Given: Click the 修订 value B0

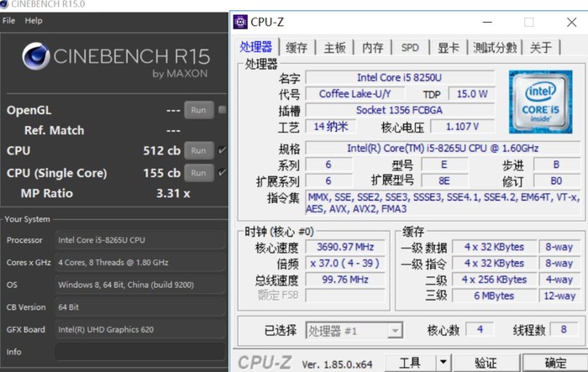Looking at the screenshot, I should pyautogui.click(x=556, y=181).
